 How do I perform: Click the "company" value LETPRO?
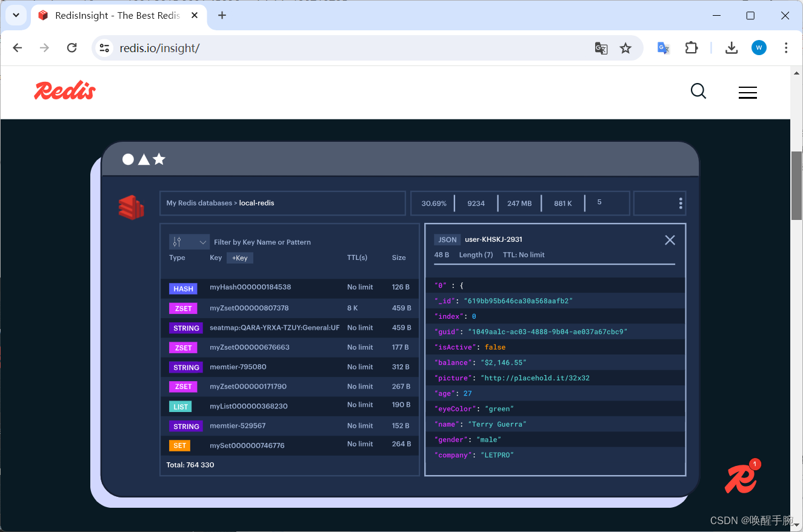(x=497, y=455)
